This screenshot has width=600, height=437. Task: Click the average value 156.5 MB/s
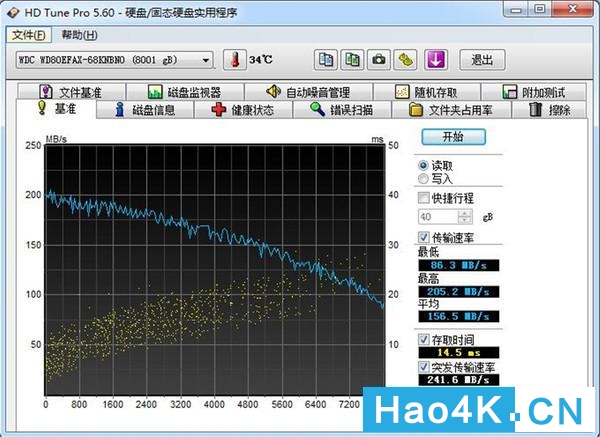click(x=458, y=316)
